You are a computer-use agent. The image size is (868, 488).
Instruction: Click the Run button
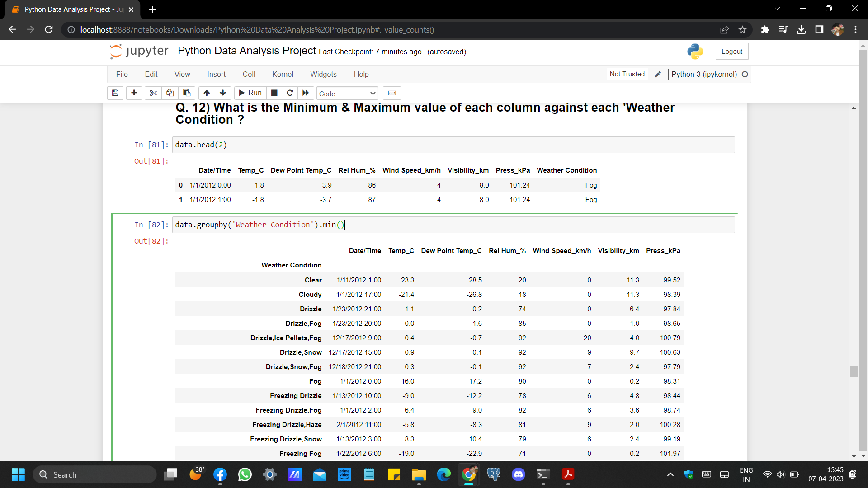pyautogui.click(x=250, y=93)
